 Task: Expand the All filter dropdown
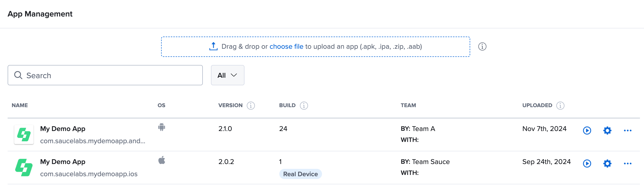227,75
